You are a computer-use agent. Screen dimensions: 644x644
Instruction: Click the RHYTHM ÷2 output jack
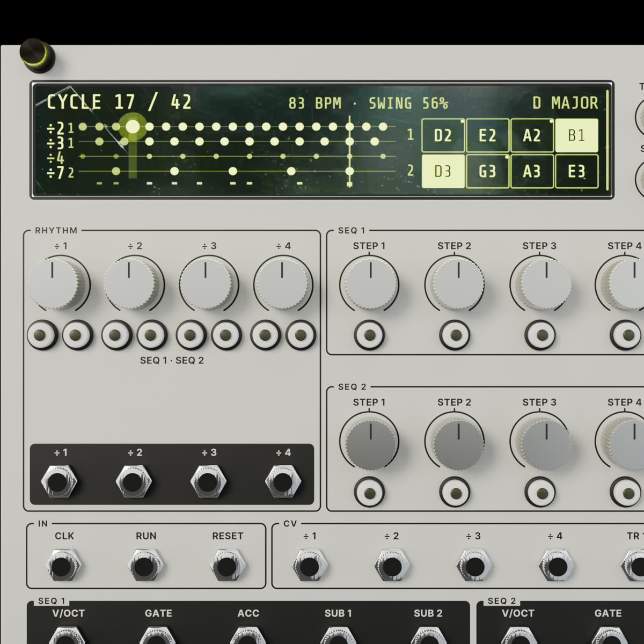(x=133, y=481)
